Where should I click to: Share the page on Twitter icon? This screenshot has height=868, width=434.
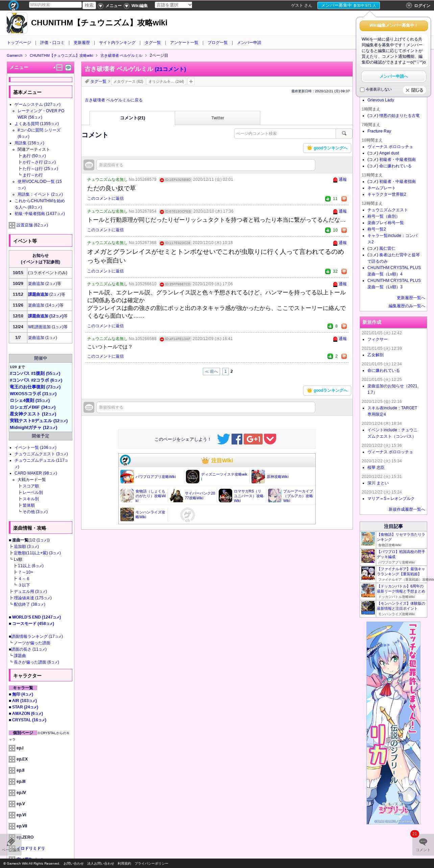coord(223,439)
